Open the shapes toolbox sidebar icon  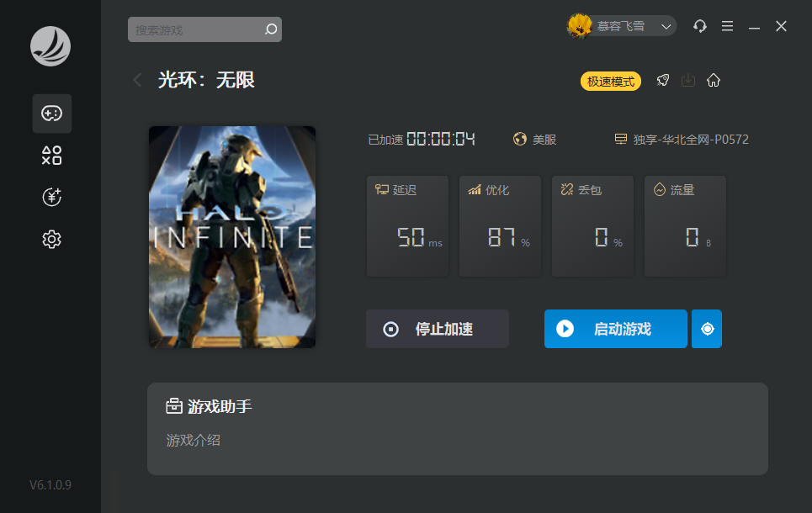(x=52, y=156)
